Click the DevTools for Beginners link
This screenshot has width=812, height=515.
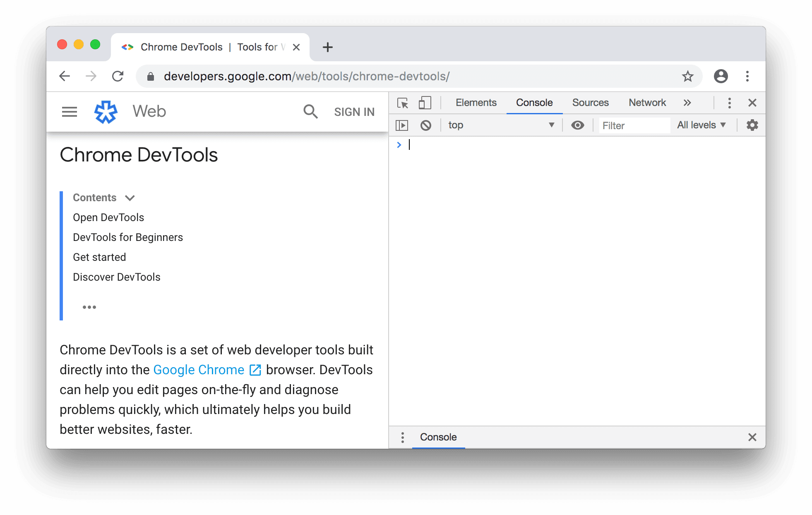127,237
